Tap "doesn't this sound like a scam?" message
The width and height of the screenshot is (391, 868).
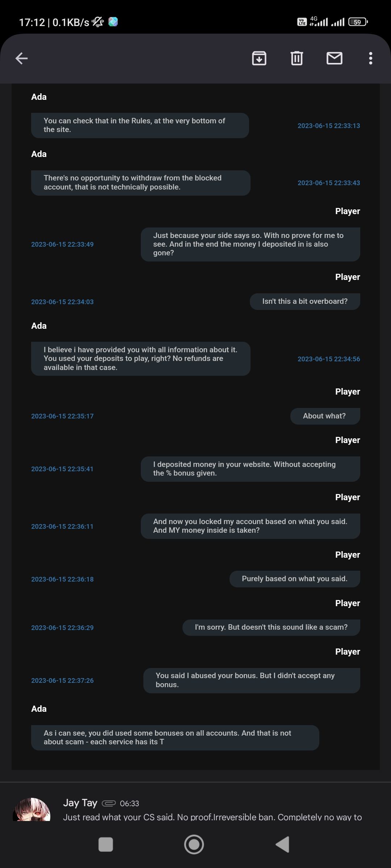(x=271, y=627)
